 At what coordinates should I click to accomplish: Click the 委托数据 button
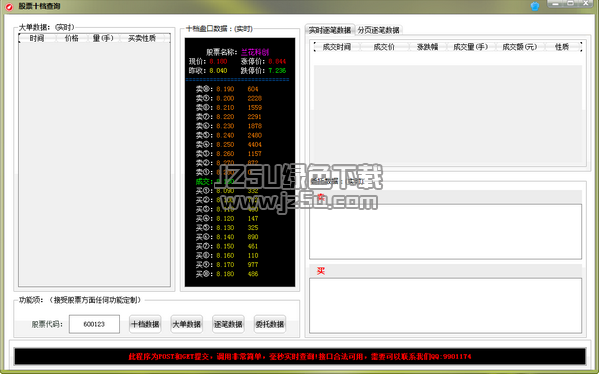point(270,324)
